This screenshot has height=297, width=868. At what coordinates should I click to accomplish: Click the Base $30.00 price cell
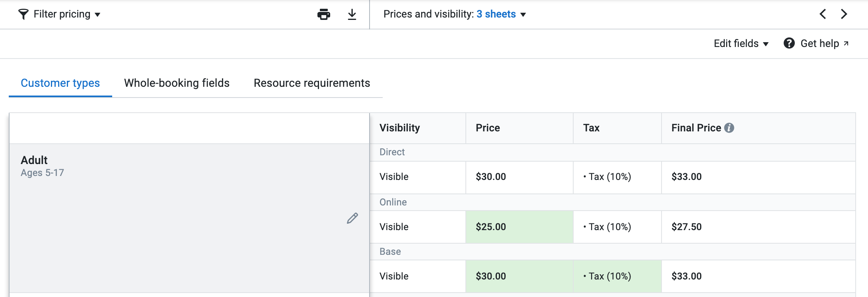pyautogui.click(x=520, y=276)
